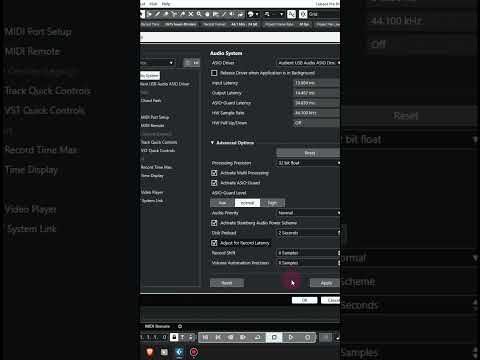The width and height of the screenshot is (480, 360).
Task: Click the add/remove device button pair
Action: [192, 62]
